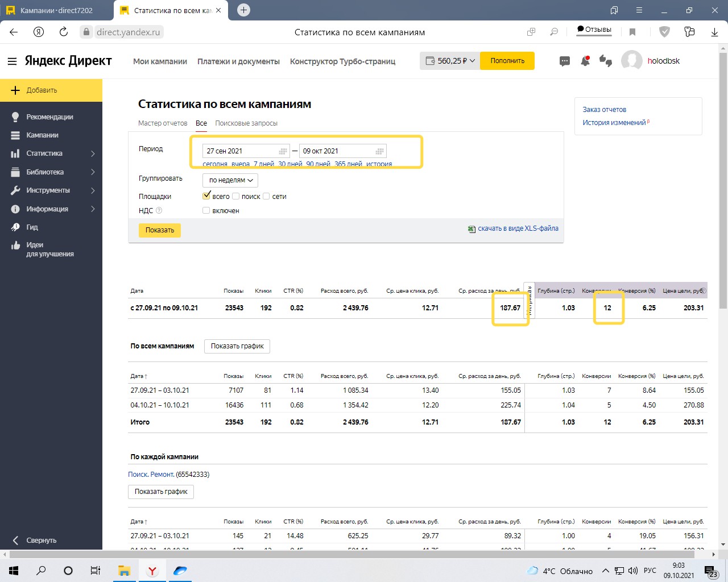Click the browser page reload icon

tap(64, 32)
